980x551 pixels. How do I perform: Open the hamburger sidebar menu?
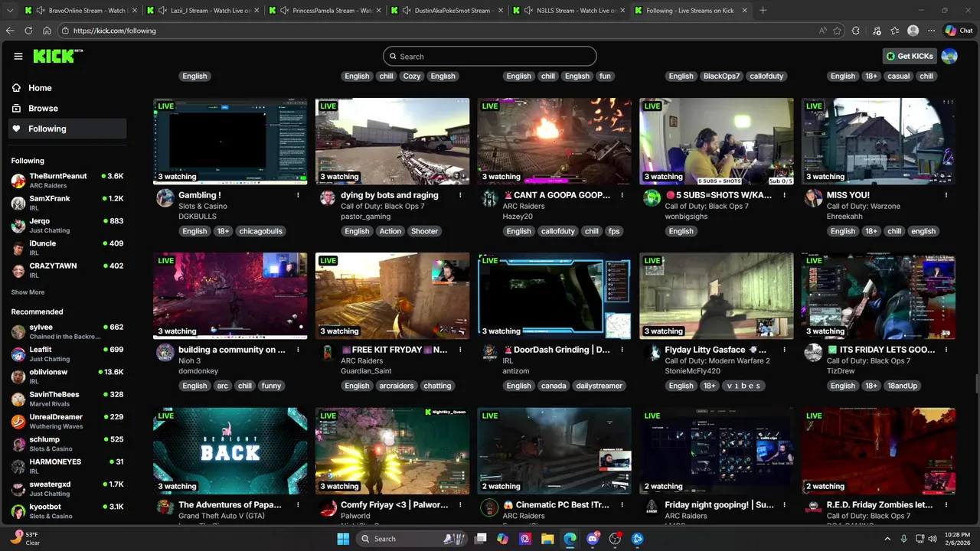18,56
